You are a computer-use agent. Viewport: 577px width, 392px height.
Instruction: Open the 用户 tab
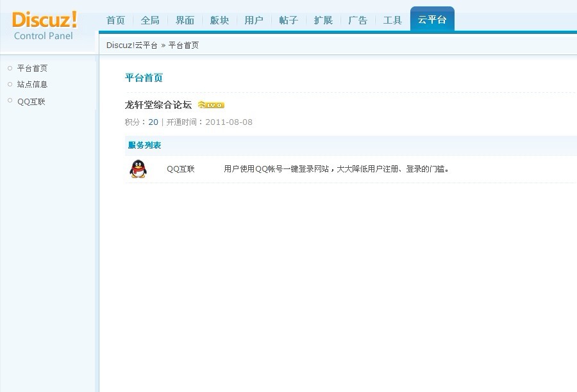(254, 20)
